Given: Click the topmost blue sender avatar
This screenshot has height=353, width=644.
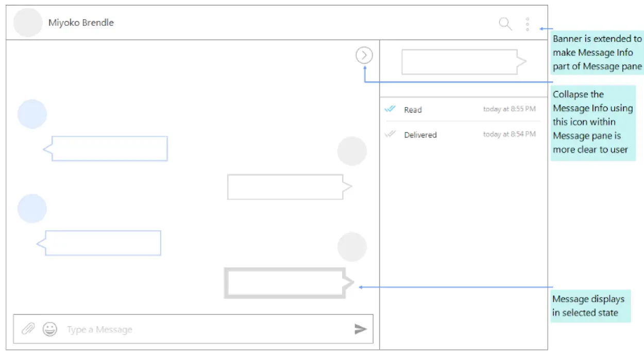Looking at the screenshot, I should coord(32,114).
